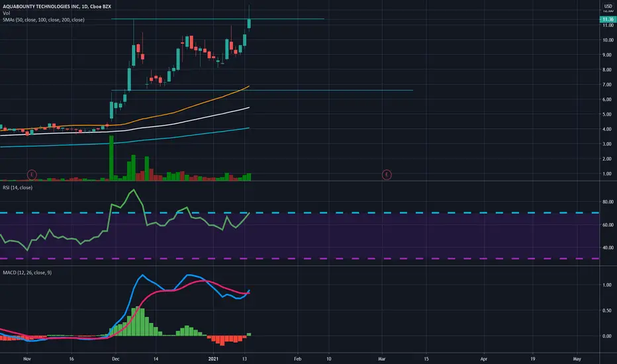Select the Vol indicator label
Image resolution: width=617 pixels, height=364 pixels.
(7, 13)
